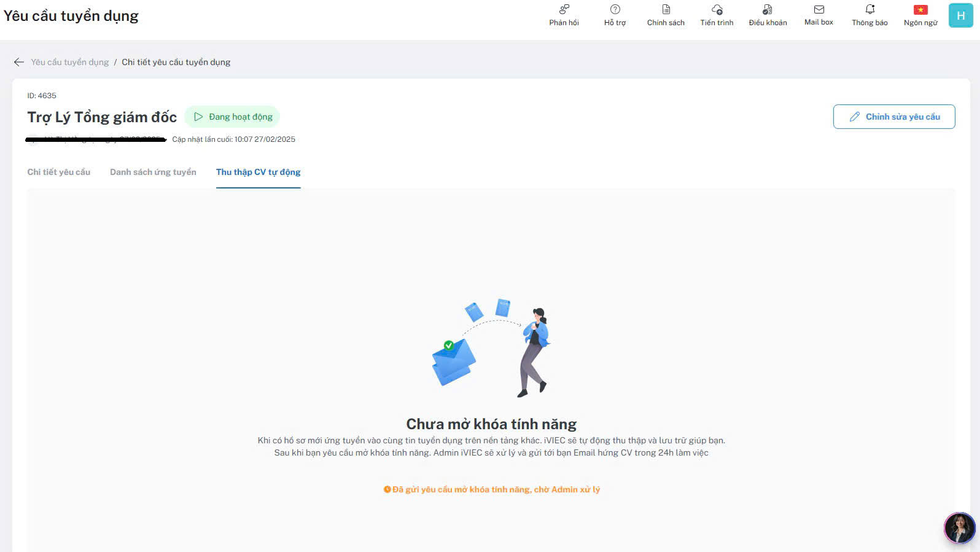This screenshot has height=552, width=980.
Task: Open the Mail box envelope icon
Action: click(819, 10)
